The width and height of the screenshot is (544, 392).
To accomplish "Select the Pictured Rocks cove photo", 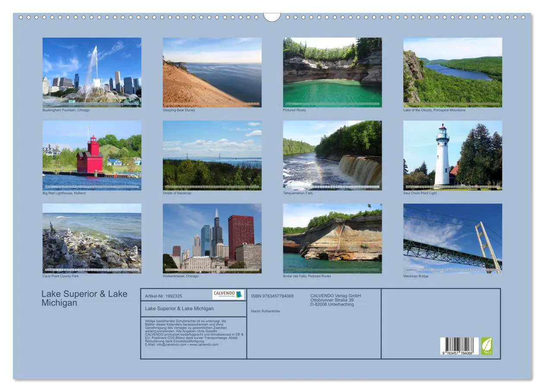I will (x=332, y=72).
